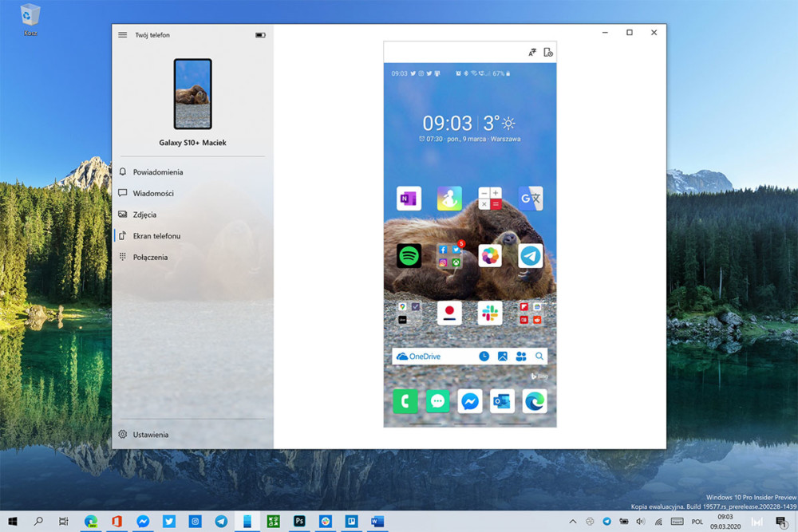Open taskbar Search
This screenshot has width=798, height=532.
[x=38, y=522]
